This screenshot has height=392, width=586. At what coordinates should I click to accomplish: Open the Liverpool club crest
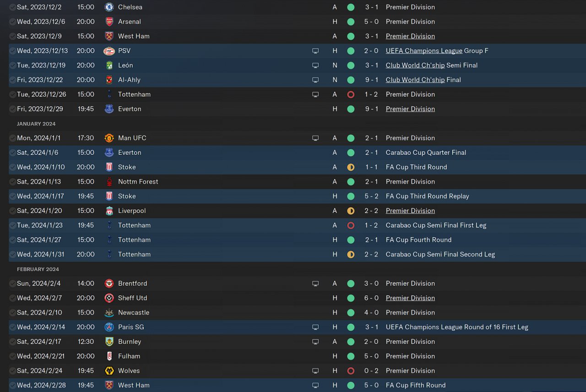coord(109,211)
